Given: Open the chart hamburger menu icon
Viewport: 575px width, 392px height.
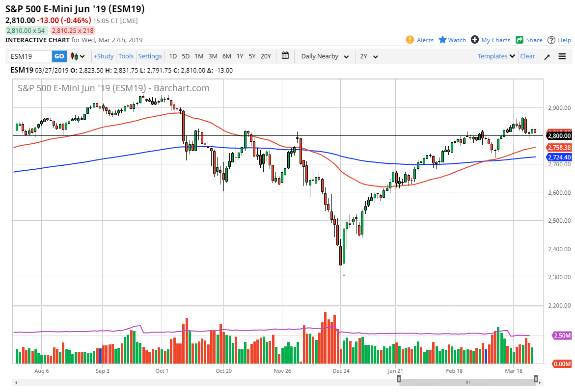Looking at the screenshot, I should (563, 56).
